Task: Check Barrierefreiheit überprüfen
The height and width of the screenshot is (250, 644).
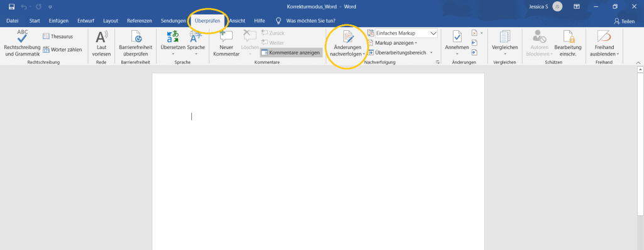Action: (x=136, y=43)
